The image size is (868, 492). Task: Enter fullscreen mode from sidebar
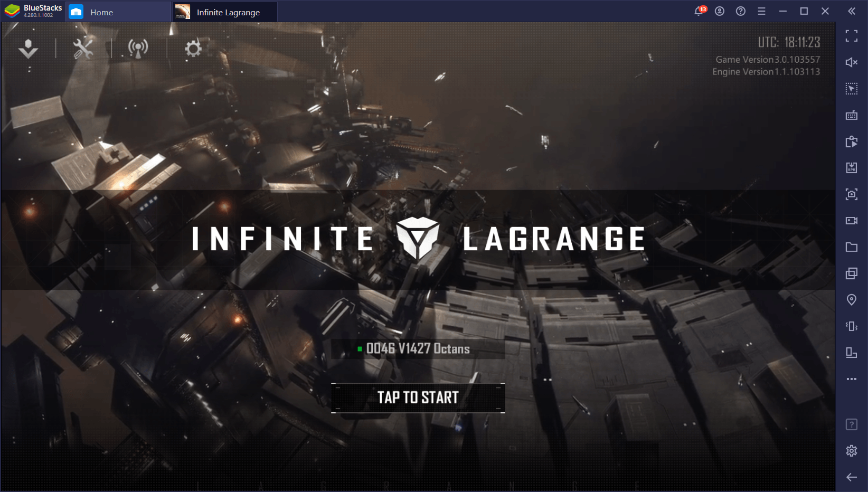tap(852, 36)
